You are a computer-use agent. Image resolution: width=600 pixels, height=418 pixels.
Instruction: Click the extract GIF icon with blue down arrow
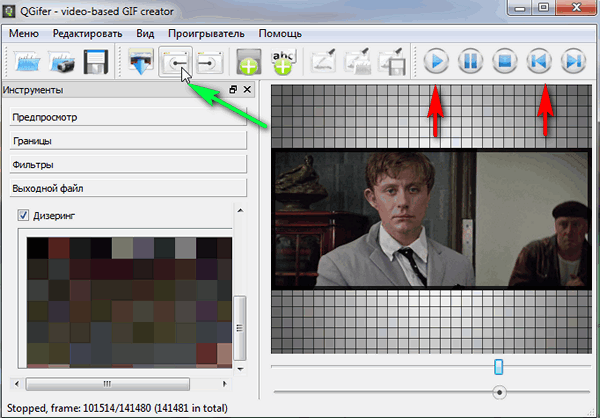141,62
